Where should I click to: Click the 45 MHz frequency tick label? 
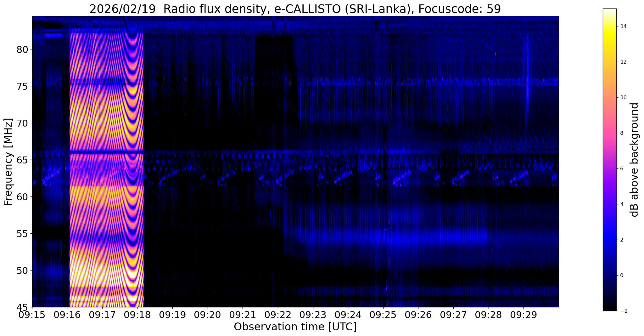pos(22,307)
